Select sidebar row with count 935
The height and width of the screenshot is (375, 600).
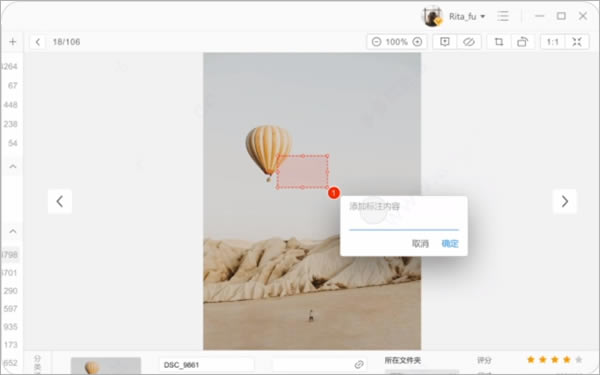click(11, 327)
